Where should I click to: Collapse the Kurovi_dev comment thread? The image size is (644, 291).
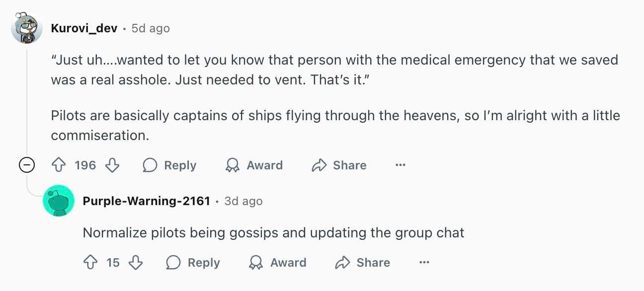click(27, 165)
